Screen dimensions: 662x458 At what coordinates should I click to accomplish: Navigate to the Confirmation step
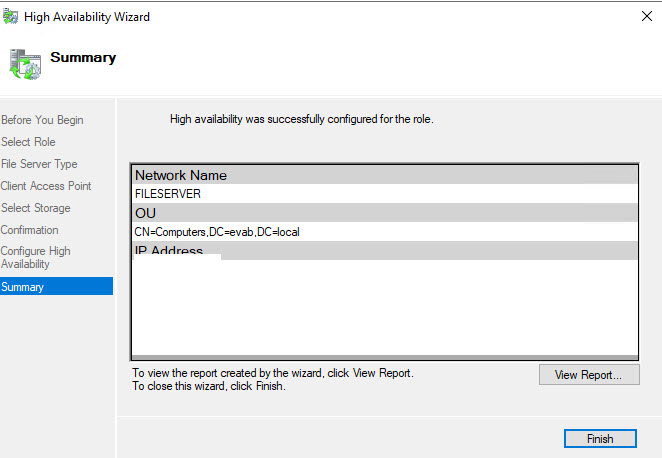[x=30, y=230]
